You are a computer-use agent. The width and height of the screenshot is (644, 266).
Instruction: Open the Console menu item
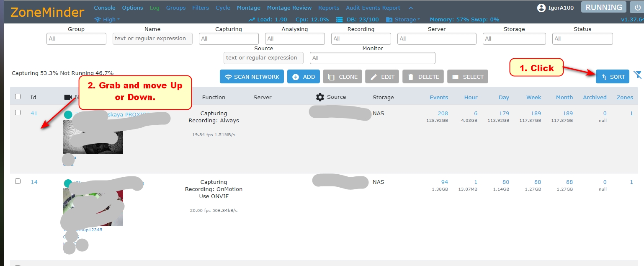(x=105, y=8)
